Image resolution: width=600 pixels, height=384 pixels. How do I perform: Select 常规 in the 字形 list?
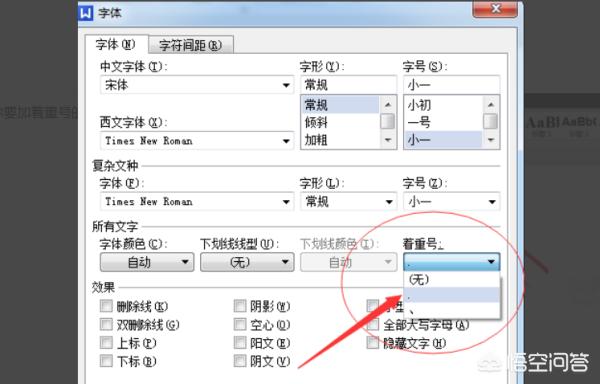340,104
